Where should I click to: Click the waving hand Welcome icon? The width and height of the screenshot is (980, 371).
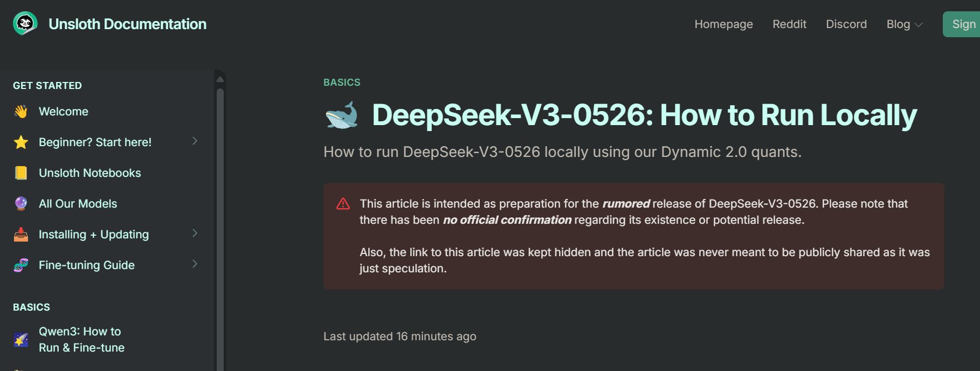tap(21, 112)
